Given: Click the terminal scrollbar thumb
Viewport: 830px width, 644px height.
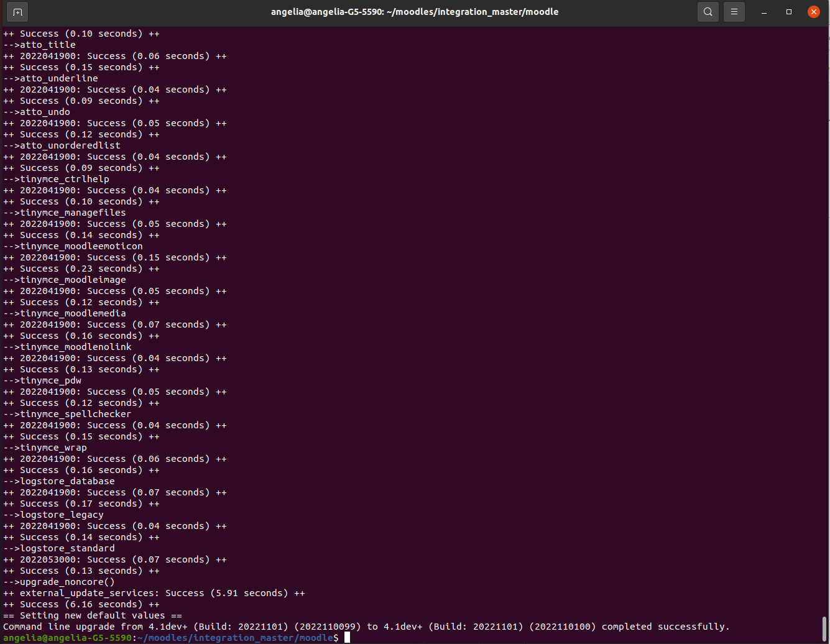Looking at the screenshot, I should point(825,628).
